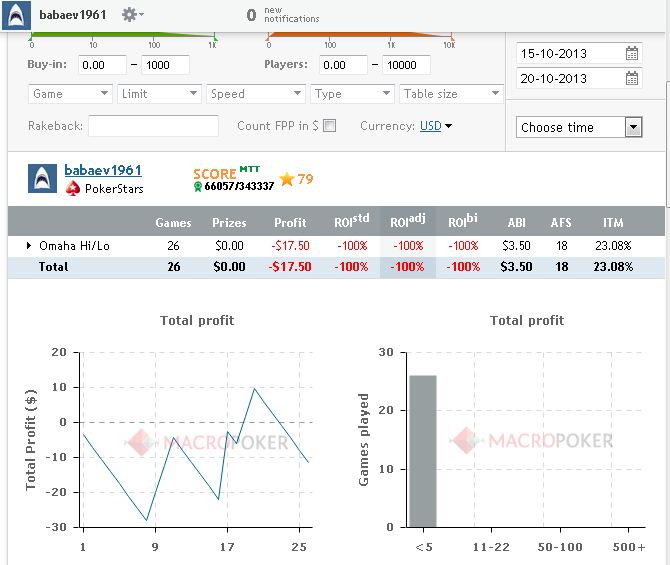The image size is (670, 565).
Task: Click the star score 79
Action: [x=305, y=179]
